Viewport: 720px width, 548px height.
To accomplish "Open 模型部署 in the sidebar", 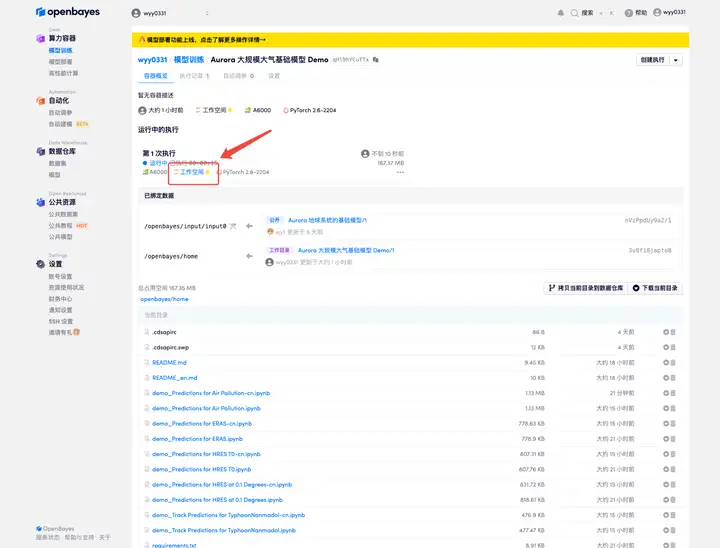I will [x=60, y=62].
